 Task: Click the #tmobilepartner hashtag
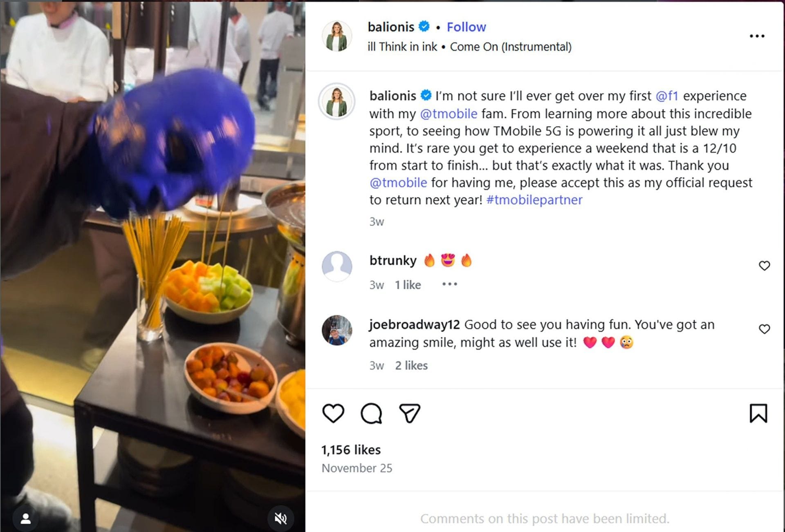534,200
